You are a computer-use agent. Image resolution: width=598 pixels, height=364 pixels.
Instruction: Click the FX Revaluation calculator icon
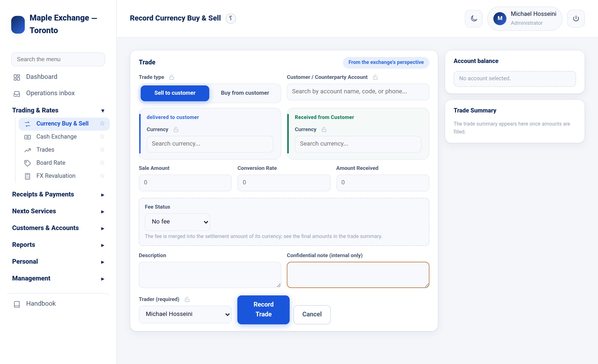coord(27,176)
